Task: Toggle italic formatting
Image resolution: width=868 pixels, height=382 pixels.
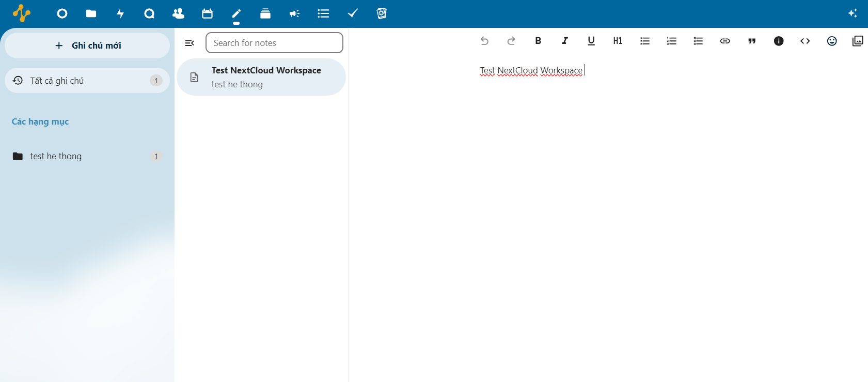Action: point(565,41)
